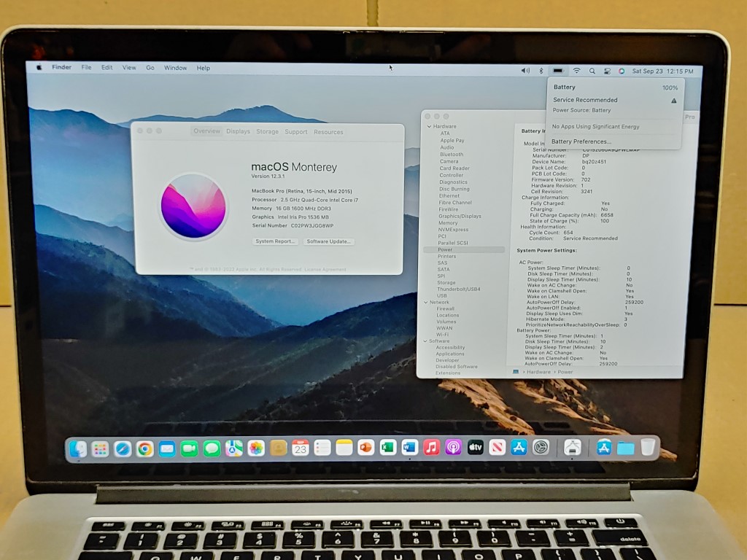Open Reminders from the Dock
This screenshot has height=560, width=747.
point(322,448)
